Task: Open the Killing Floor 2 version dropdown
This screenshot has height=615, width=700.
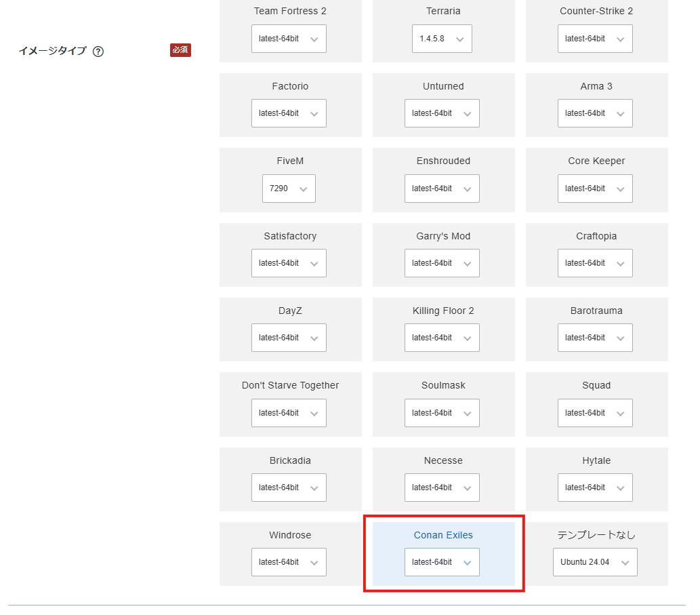Action: click(x=442, y=338)
